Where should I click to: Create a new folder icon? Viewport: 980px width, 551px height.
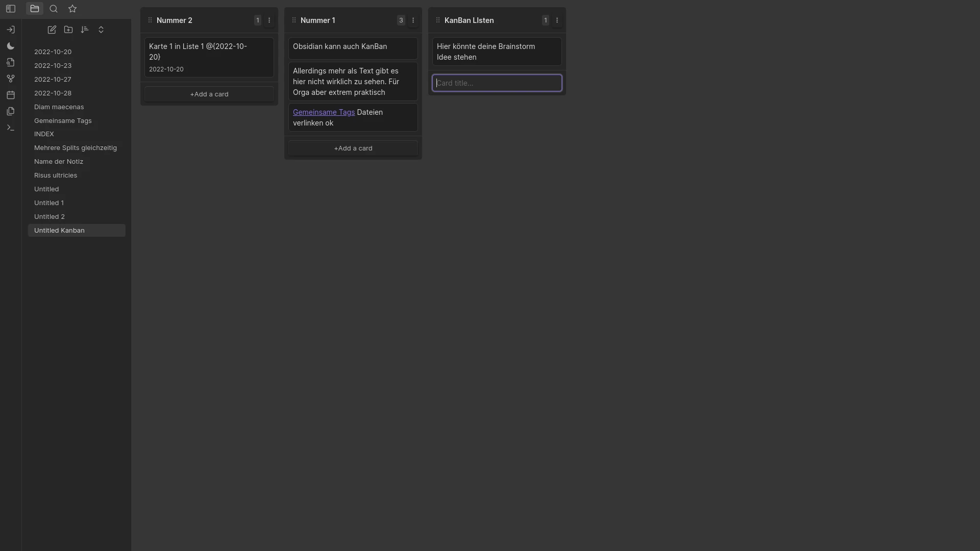[68, 30]
